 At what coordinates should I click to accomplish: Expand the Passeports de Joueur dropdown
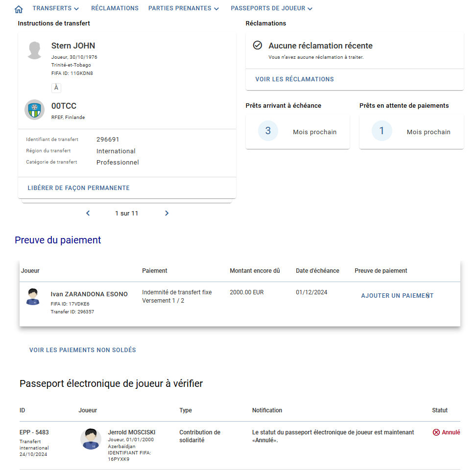(x=271, y=8)
